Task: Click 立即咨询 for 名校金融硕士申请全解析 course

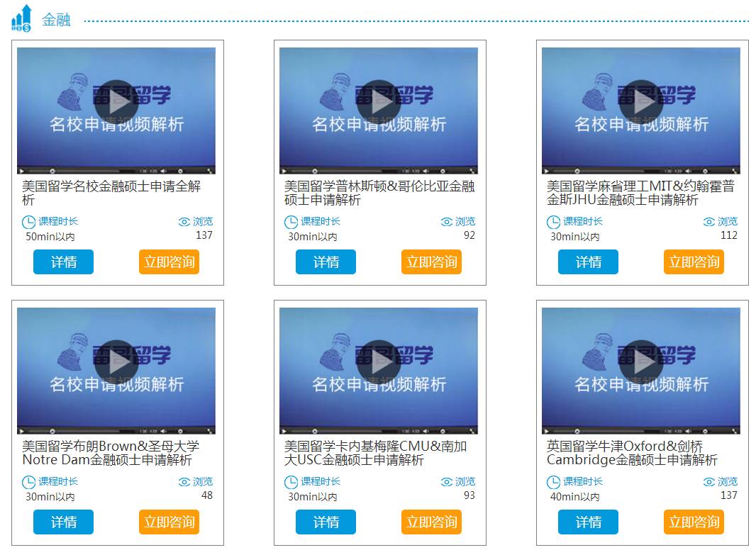Action: 169,262
